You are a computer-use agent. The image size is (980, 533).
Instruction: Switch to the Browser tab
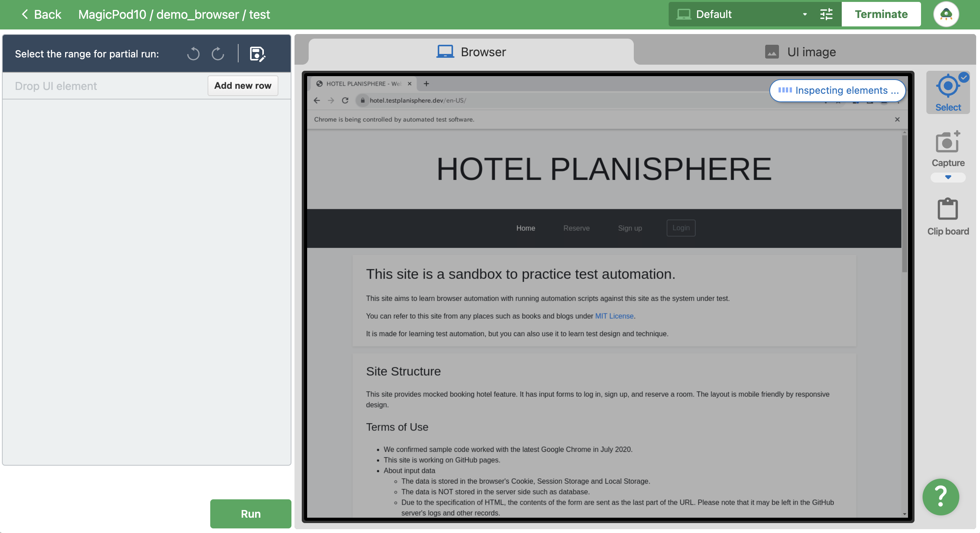click(471, 52)
